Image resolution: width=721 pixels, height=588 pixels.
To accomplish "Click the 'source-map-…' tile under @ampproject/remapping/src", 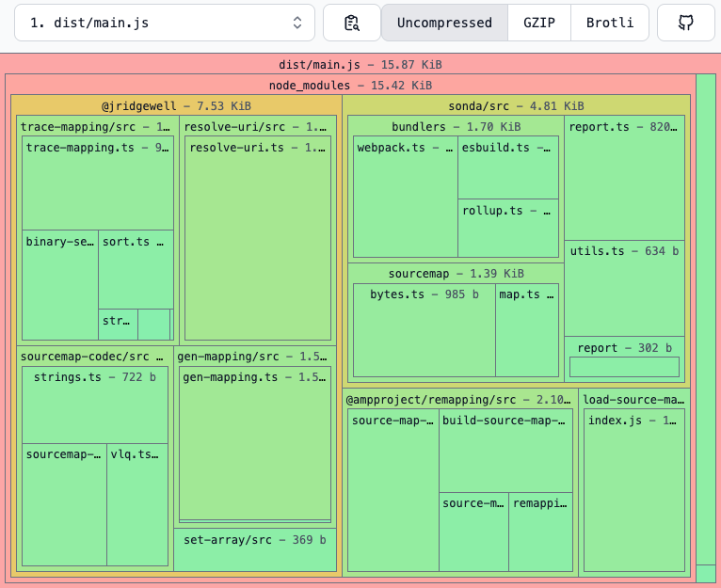I will [393, 490].
